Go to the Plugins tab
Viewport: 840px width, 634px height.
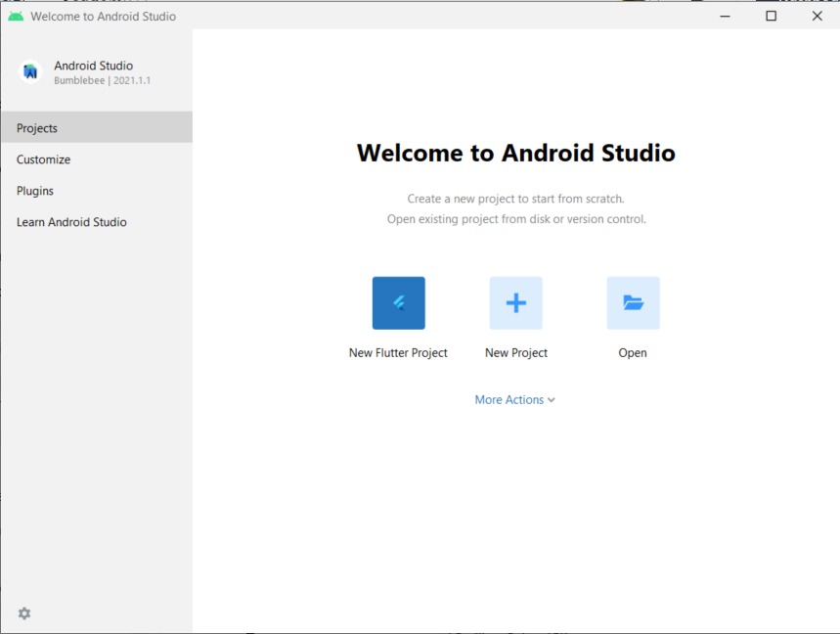[97, 191]
